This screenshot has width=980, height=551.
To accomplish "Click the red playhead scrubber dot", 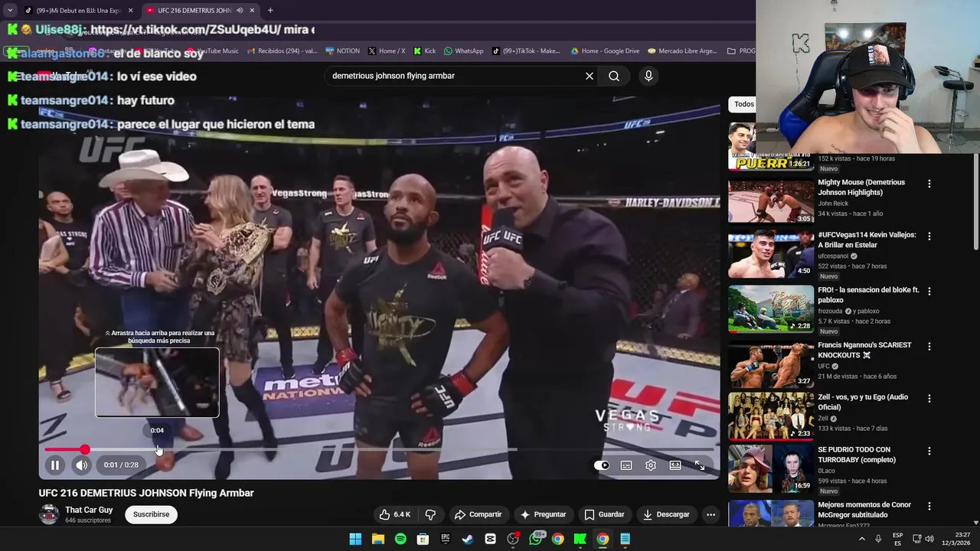I will (x=85, y=450).
